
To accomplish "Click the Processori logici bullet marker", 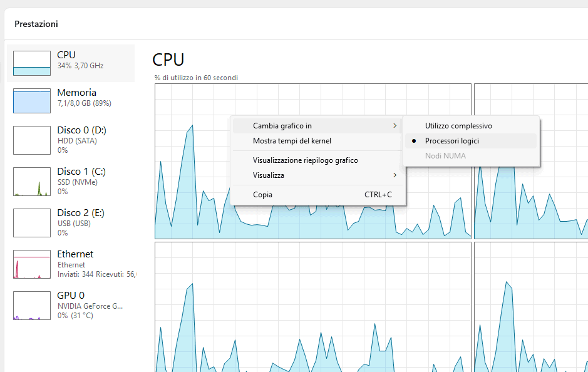I will (414, 141).
